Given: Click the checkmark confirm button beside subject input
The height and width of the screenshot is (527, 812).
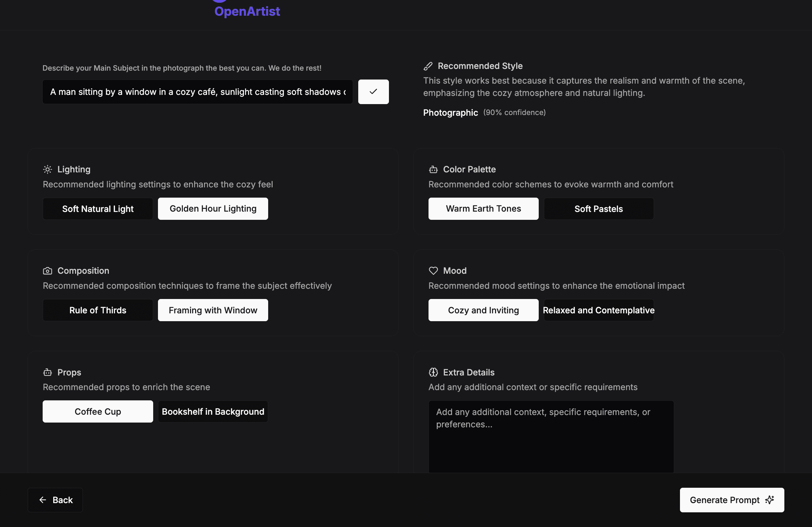Looking at the screenshot, I should pyautogui.click(x=373, y=91).
